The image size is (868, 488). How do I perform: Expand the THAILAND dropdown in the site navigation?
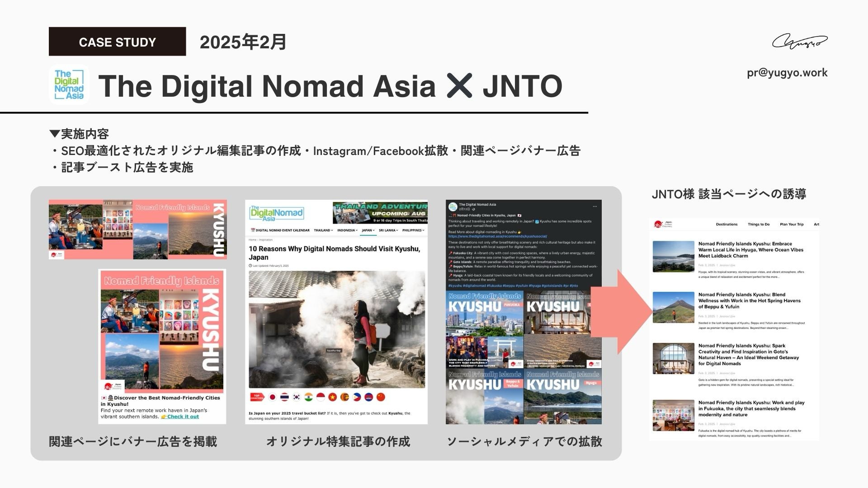323,230
